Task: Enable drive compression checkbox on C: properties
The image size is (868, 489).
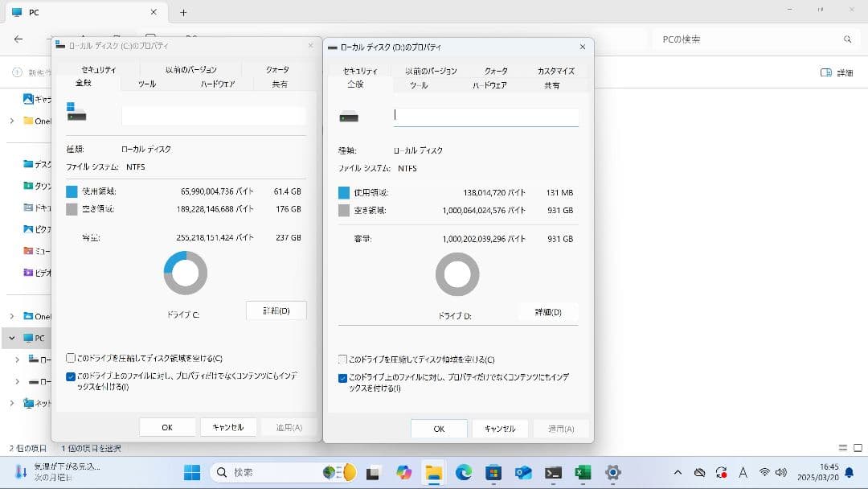Action: (x=71, y=359)
